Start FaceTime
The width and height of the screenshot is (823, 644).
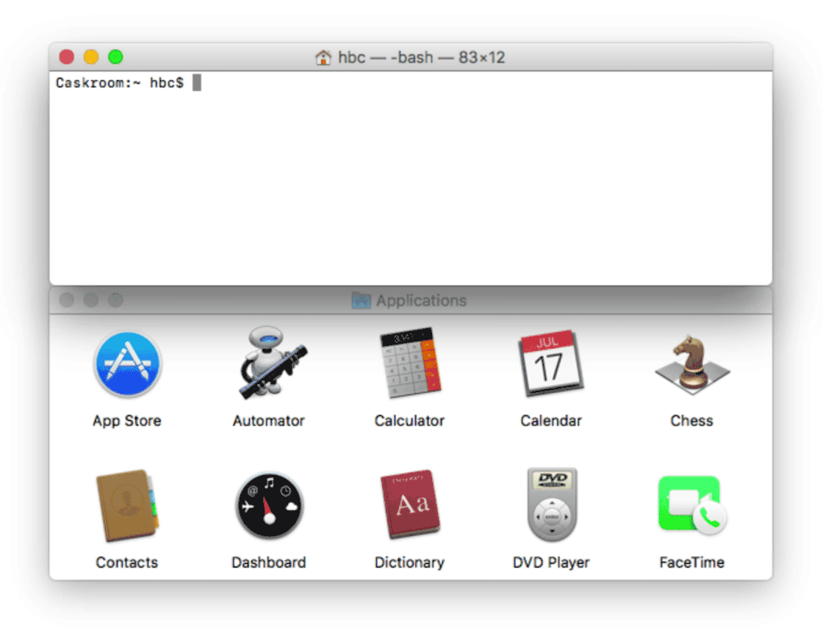(x=691, y=505)
